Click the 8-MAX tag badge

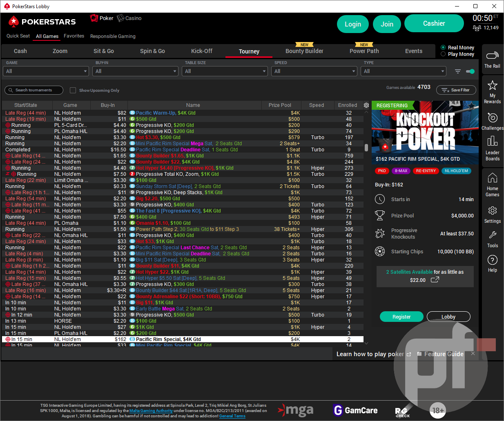coord(401,171)
